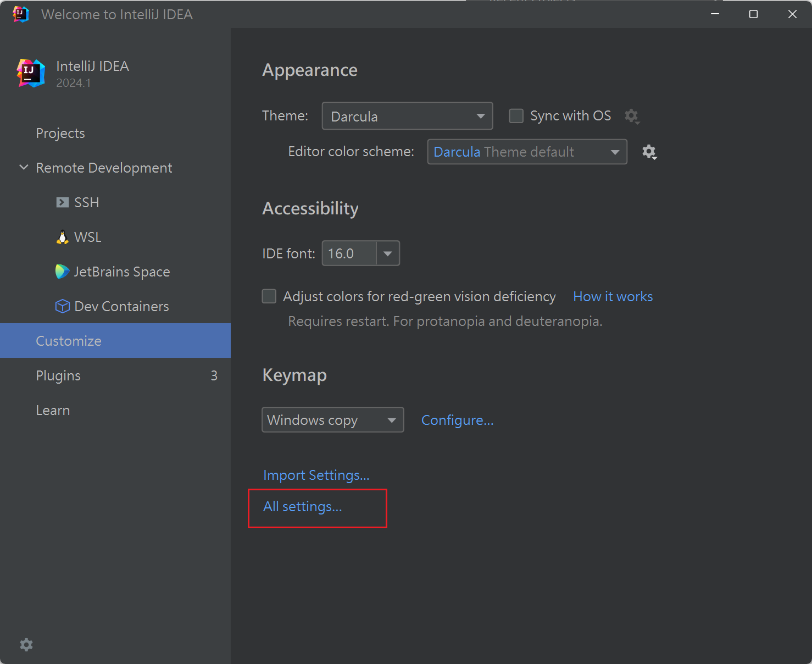Click the Configure keymap link
The height and width of the screenshot is (664, 812).
point(458,420)
